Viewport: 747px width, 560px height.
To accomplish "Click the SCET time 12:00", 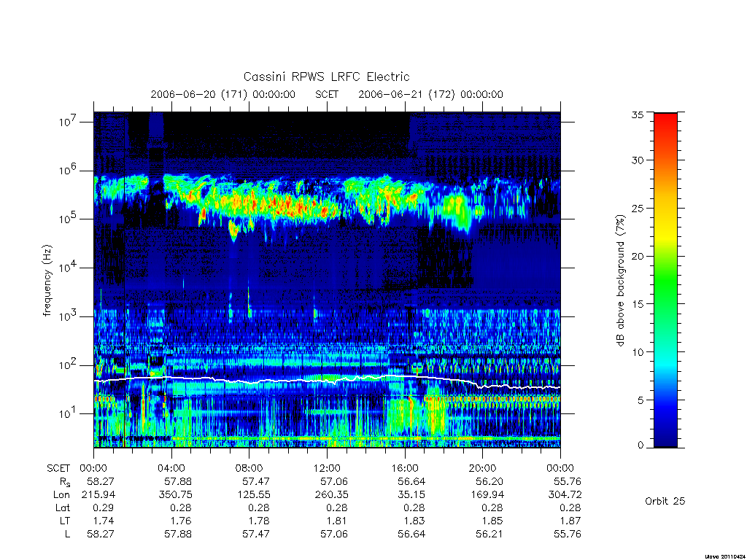I will pos(327,468).
